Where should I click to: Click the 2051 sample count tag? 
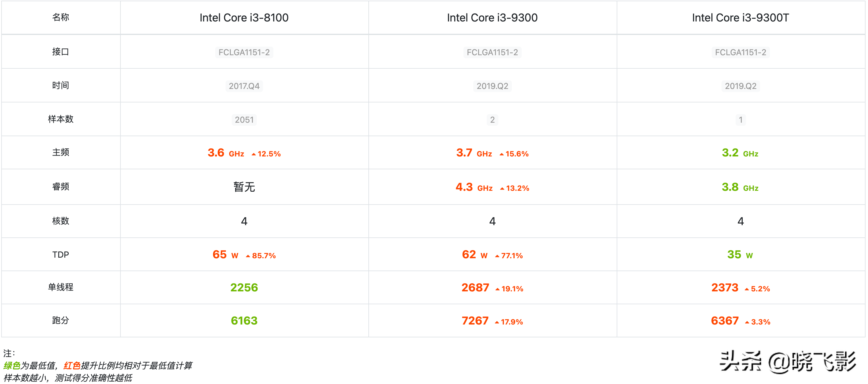(x=244, y=120)
